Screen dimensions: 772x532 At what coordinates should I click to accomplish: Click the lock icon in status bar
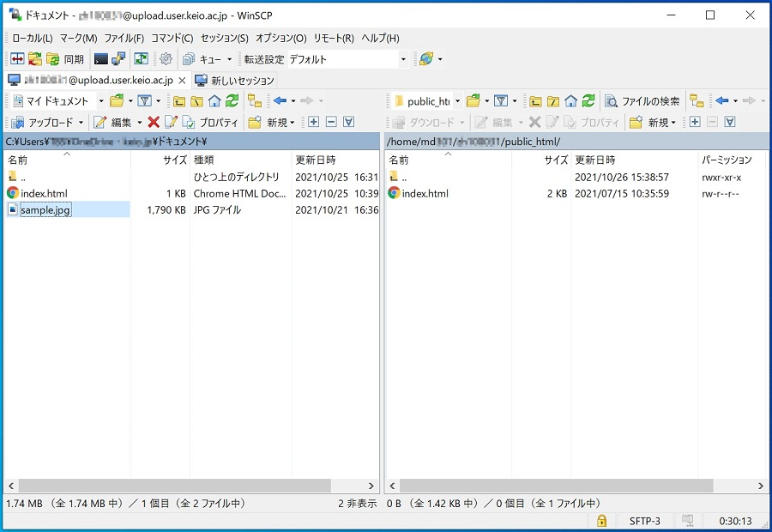click(602, 521)
